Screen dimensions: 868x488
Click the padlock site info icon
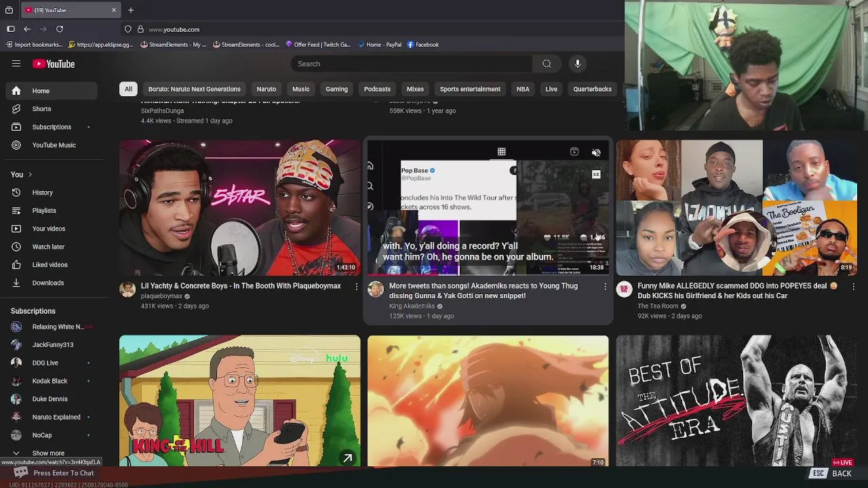[x=140, y=29]
